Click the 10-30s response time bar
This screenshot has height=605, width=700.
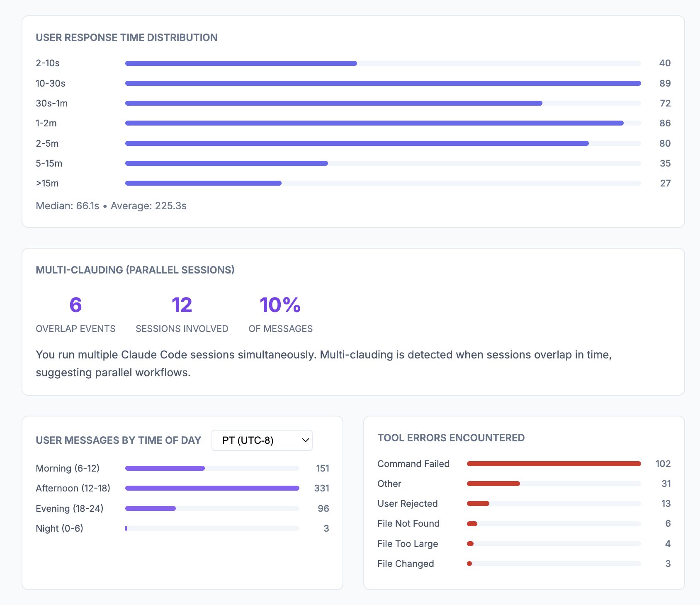tap(383, 83)
